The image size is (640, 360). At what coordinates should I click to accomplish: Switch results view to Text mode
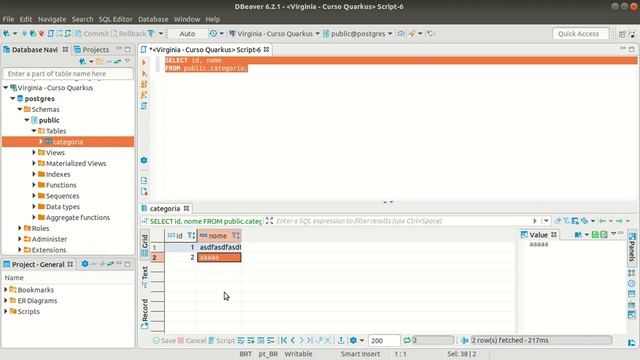(144, 277)
